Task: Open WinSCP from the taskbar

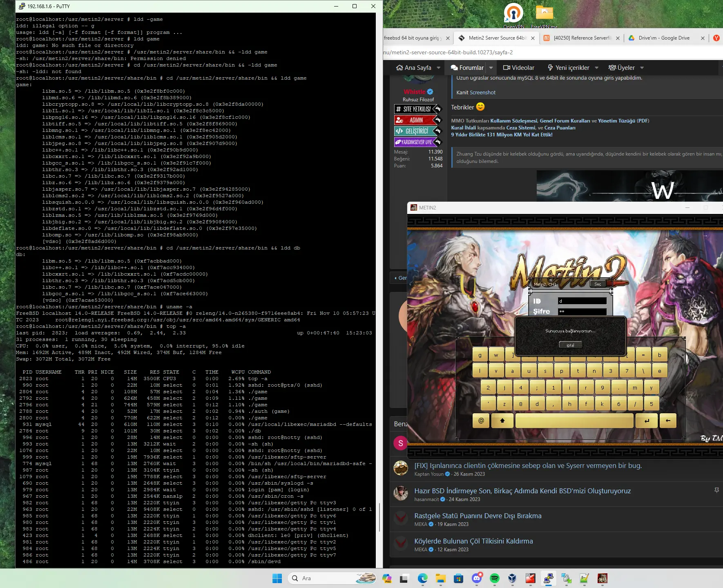Action: (566, 578)
